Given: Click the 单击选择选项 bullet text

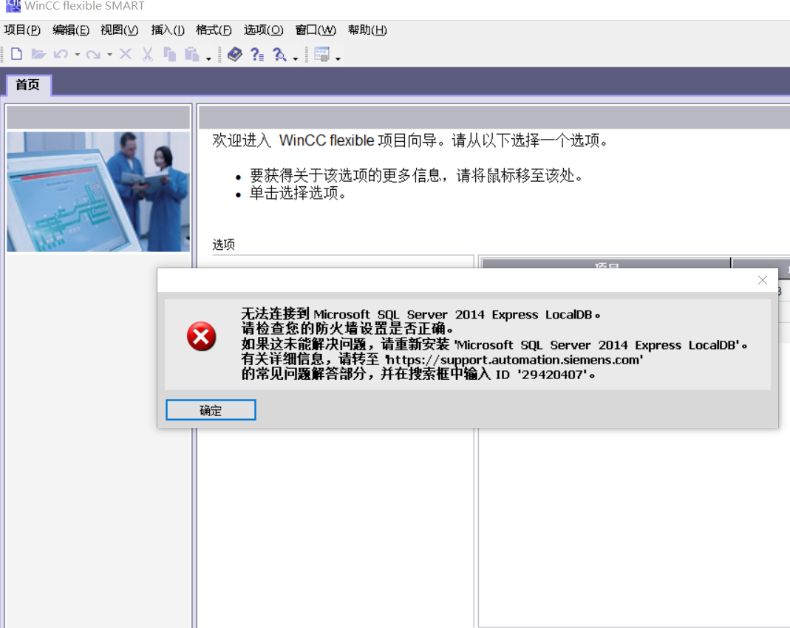Looking at the screenshot, I should (298, 193).
